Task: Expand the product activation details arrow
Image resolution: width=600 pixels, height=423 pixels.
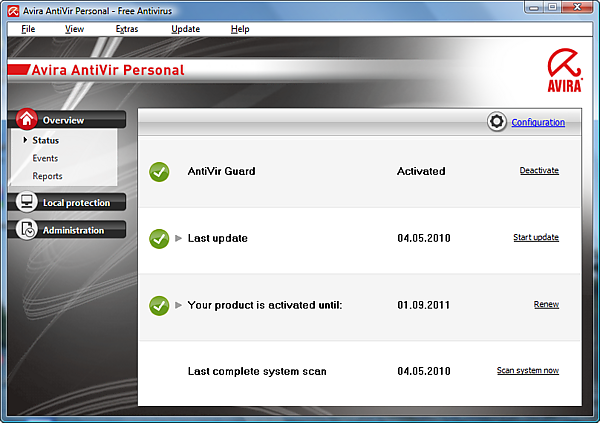Action: tap(179, 305)
